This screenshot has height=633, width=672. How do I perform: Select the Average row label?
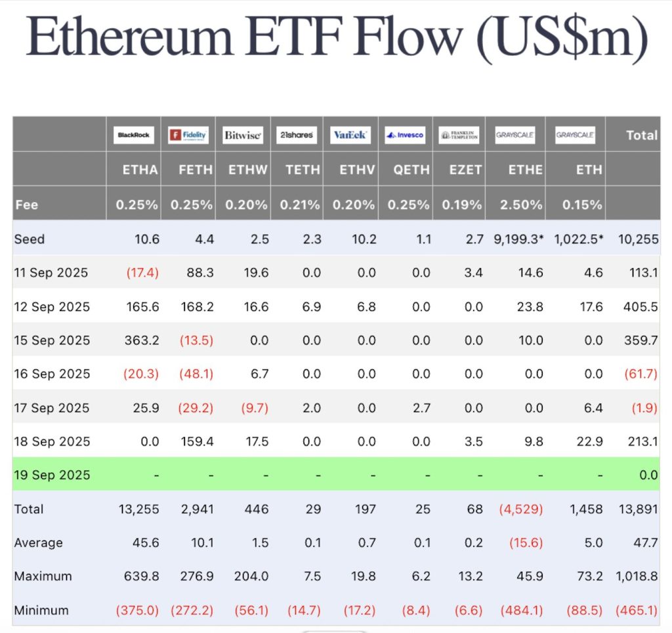click(x=39, y=542)
